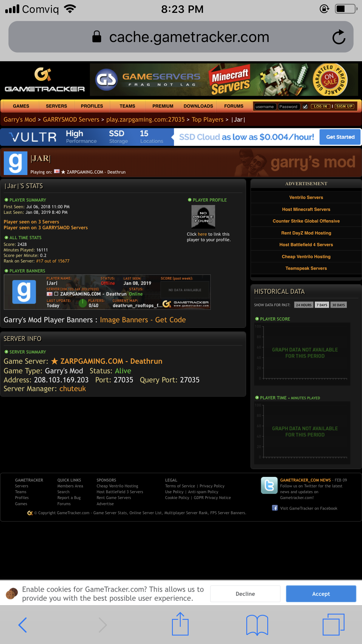This screenshot has height=644, width=362.
Task: Select 7 DAYS historical data tab
Action: 322,305
